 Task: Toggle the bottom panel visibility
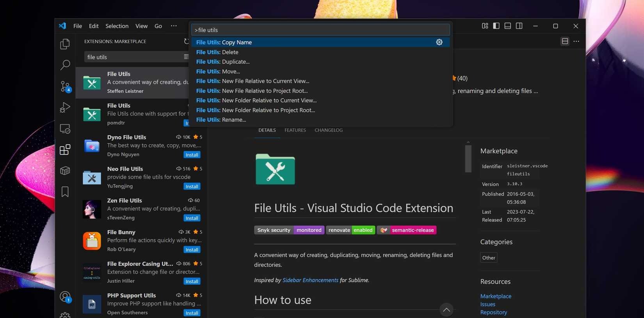(507, 26)
